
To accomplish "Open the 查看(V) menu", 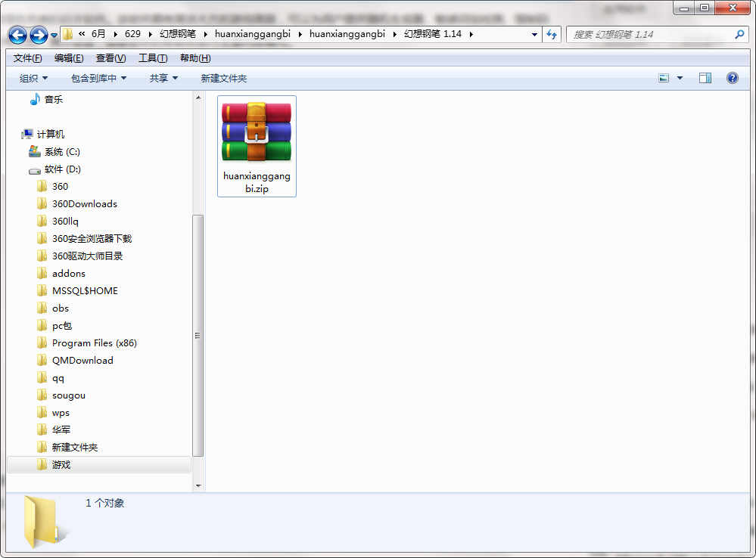I will click(111, 58).
